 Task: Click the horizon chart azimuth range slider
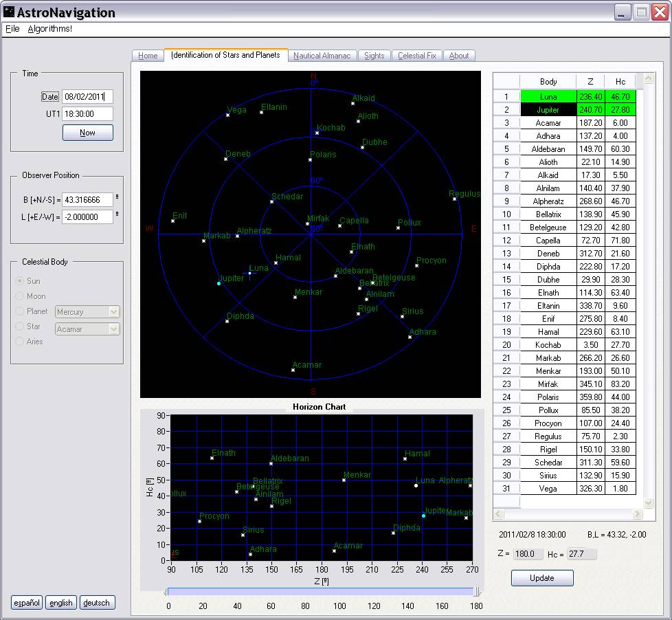point(322,592)
